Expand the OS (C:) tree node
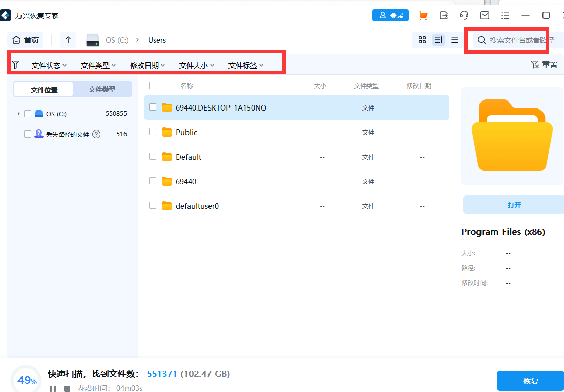 pos(18,113)
